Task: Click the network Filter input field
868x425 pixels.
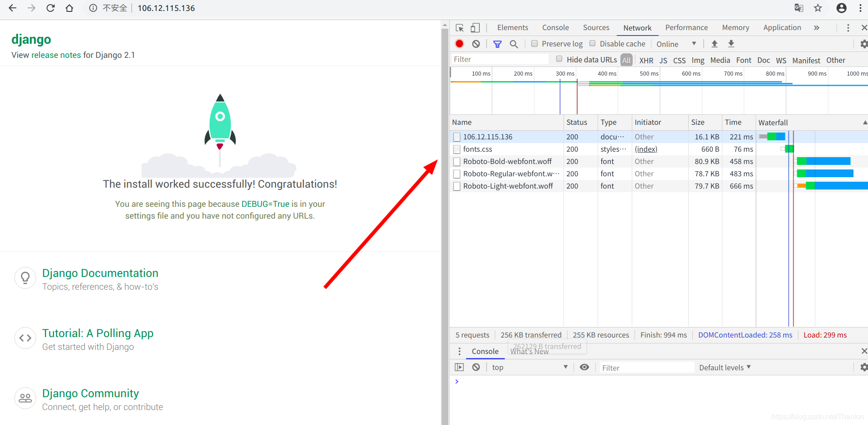Action: click(500, 59)
